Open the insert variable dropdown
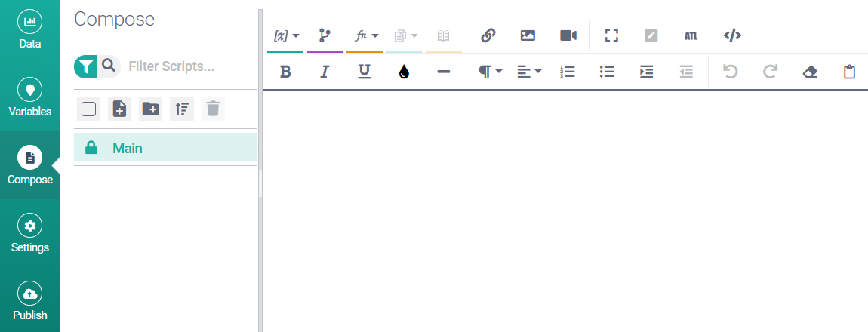Viewport: 868px width, 332px height. tap(286, 35)
